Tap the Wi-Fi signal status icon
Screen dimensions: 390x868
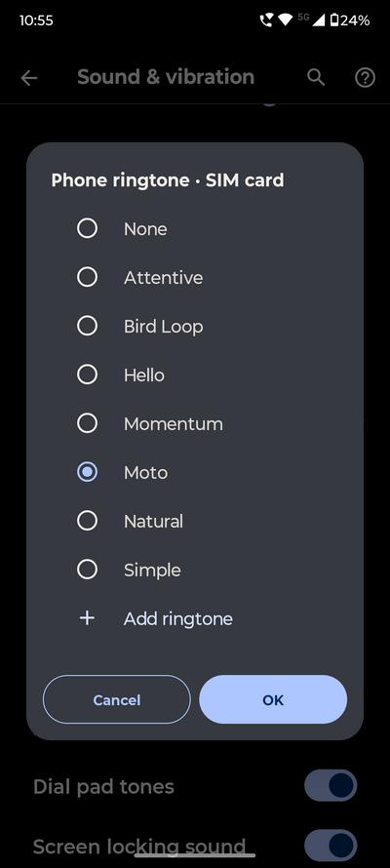click(285, 20)
